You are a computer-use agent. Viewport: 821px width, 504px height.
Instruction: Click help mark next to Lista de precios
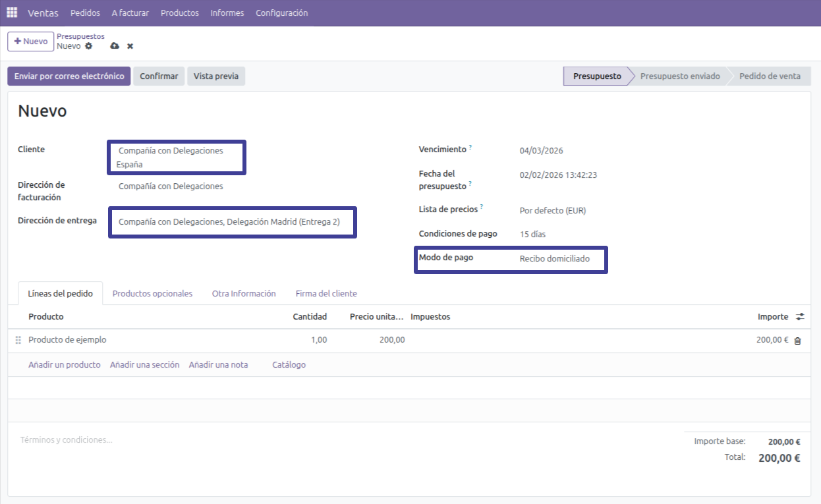point(482,207)
